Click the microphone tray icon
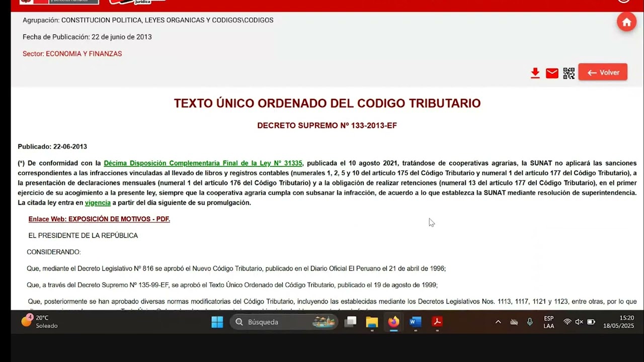 tap(530, 322)
